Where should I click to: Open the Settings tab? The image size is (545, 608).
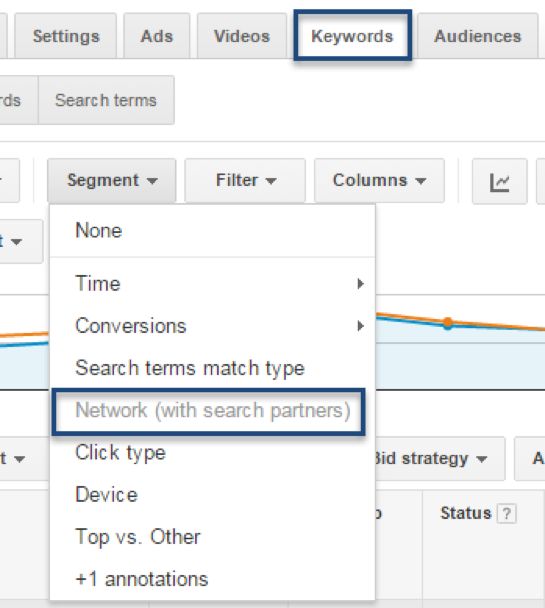click(x=66, y=36)
